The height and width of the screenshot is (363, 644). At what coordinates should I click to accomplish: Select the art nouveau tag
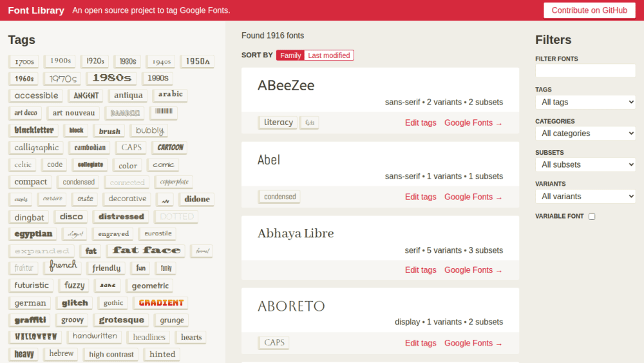pos(73,113)
